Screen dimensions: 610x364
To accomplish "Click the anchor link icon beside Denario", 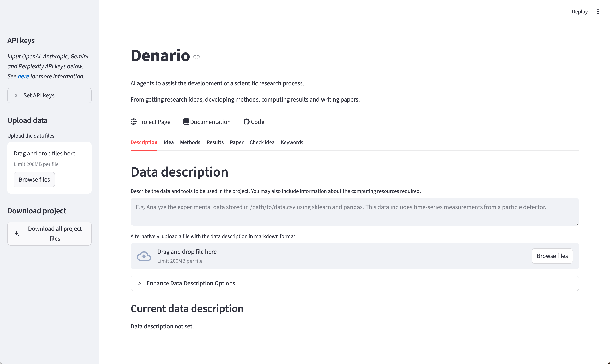I will point(196,57).
